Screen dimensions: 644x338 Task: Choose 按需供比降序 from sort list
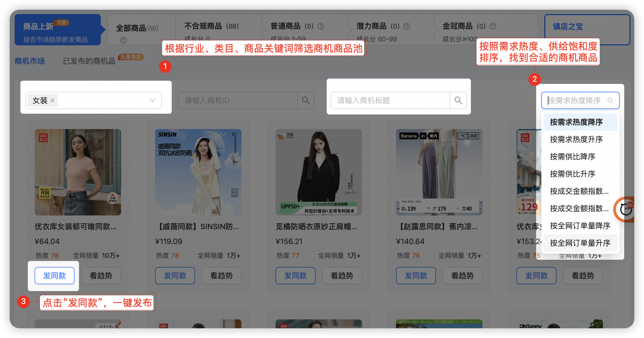[572, 157]
